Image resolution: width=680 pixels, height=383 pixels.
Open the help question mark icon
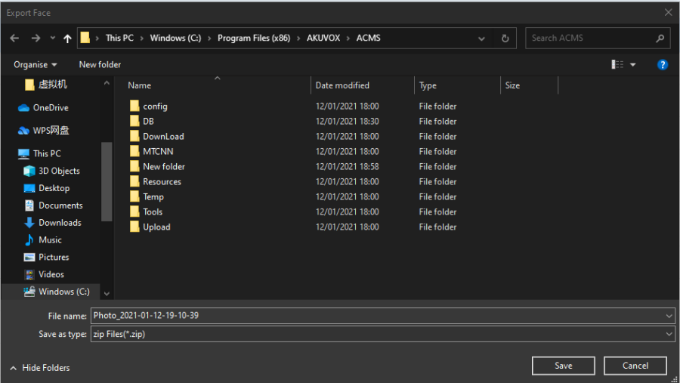[662, 65]
